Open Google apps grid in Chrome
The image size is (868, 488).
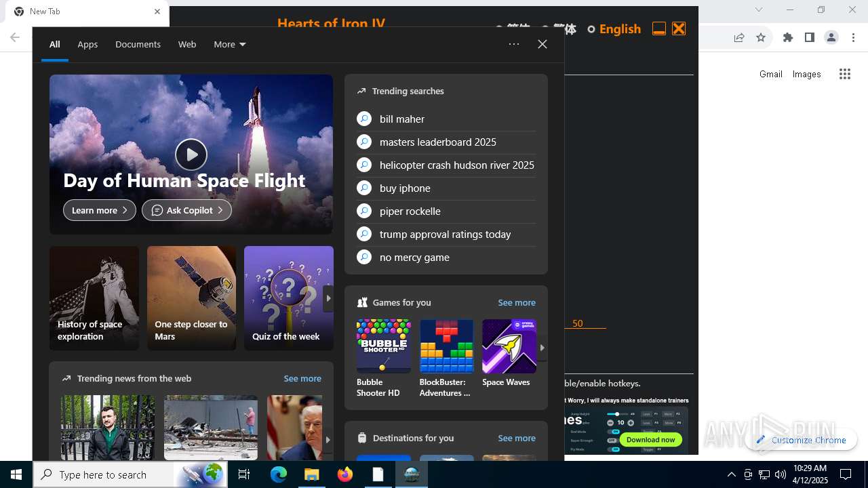(x=845, y=74)
